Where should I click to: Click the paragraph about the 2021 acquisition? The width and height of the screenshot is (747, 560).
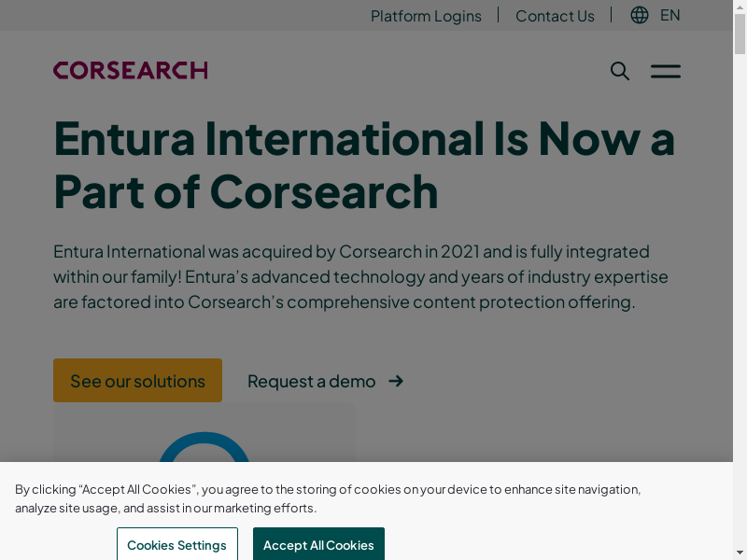point(361,276)
